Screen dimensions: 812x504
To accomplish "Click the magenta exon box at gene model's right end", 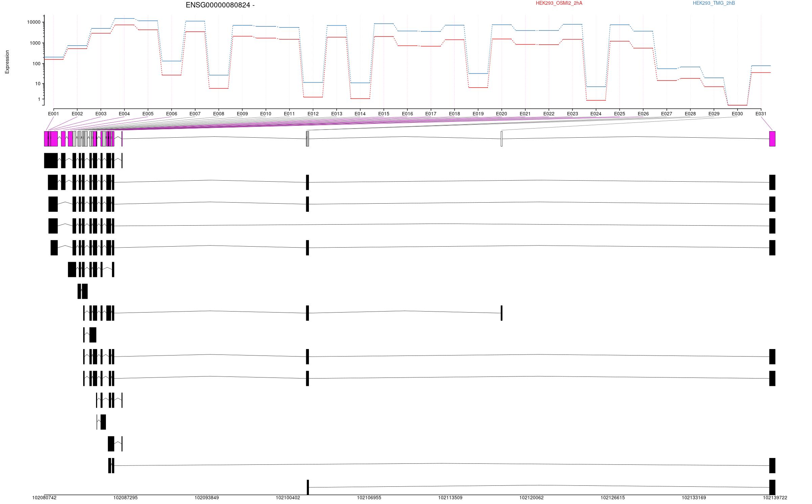I will pyautogui.click(x=772, y=139).
